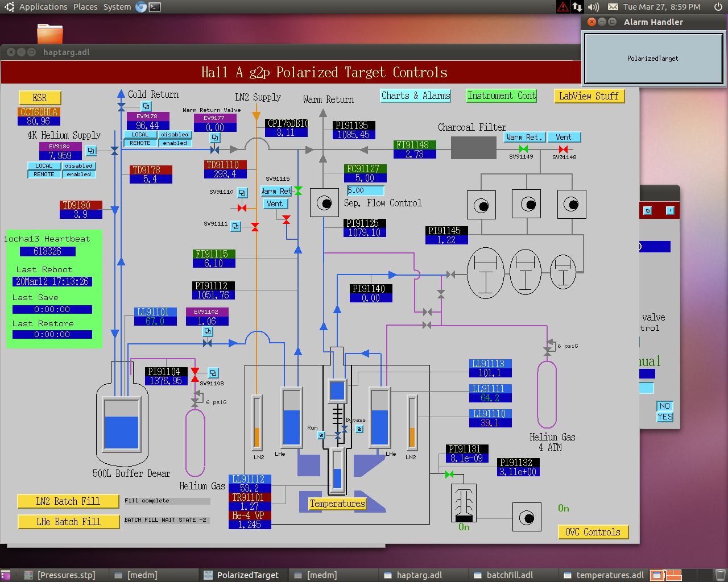This screenshot has width=728, height=582.
Task: Choose NO in the background window
Action: tap(665, 406)
